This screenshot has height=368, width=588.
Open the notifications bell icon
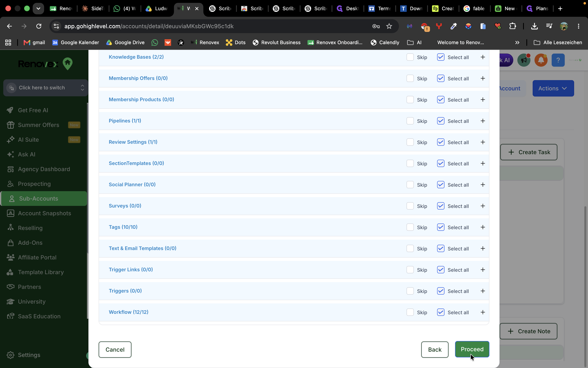coord(541,60)
